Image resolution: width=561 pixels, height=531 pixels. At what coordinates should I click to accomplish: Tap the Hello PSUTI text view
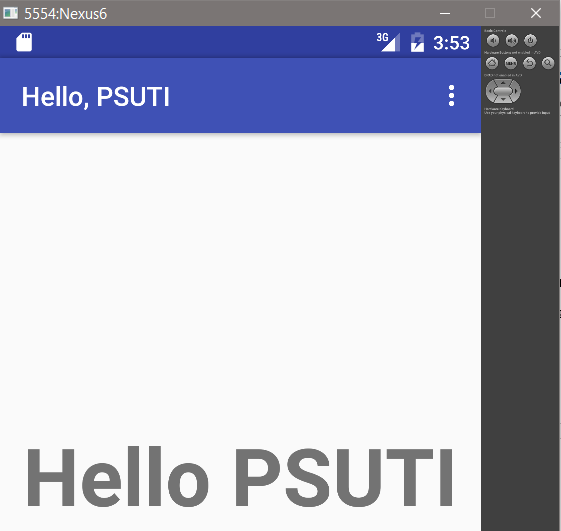point(240,477)
